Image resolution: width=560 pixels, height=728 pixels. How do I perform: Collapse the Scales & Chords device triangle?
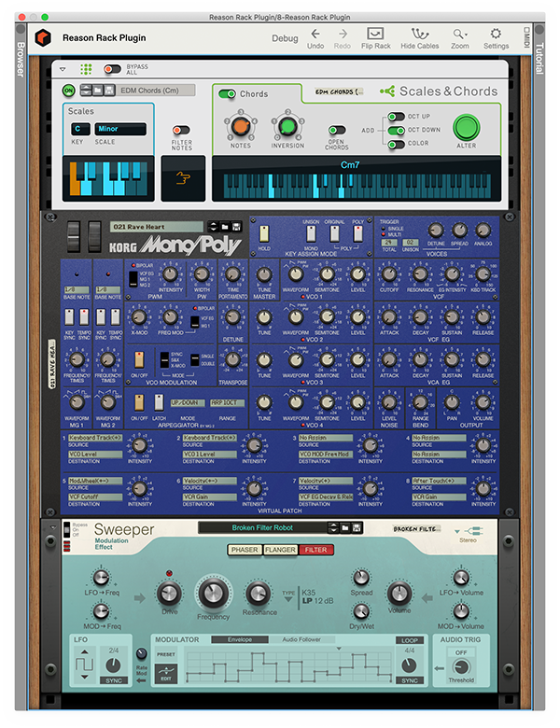(63, 69)
